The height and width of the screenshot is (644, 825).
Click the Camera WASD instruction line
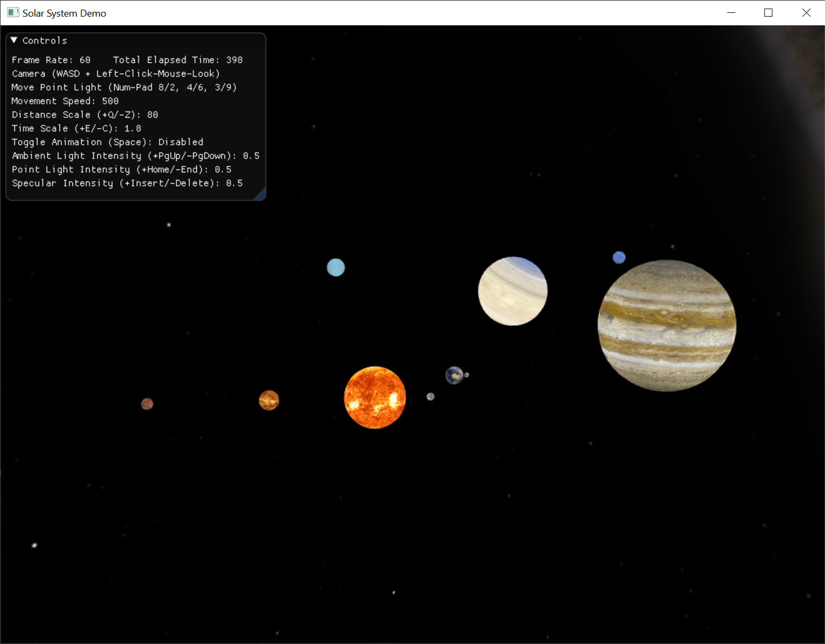pyautogui.click(x=116, y=74)
